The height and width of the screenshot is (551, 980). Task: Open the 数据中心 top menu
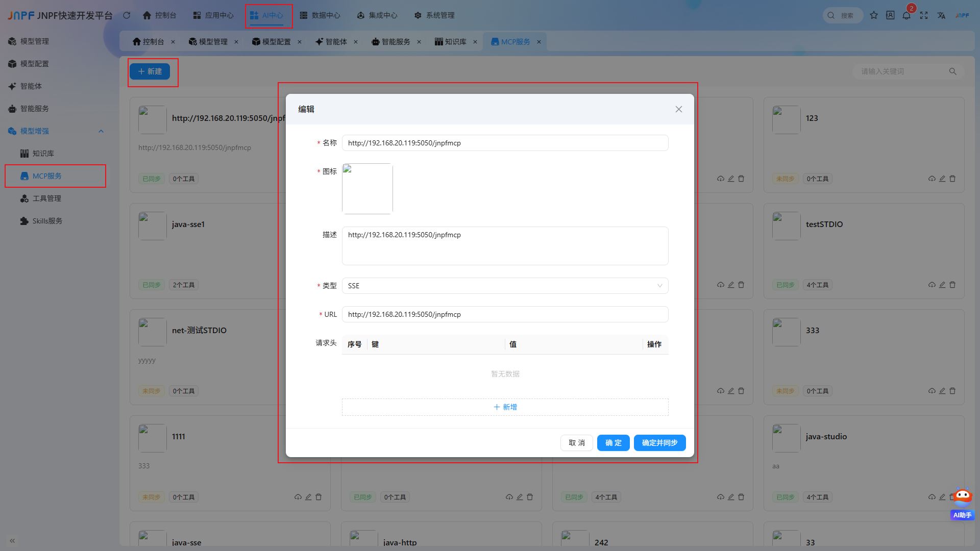tap(320, 15)
